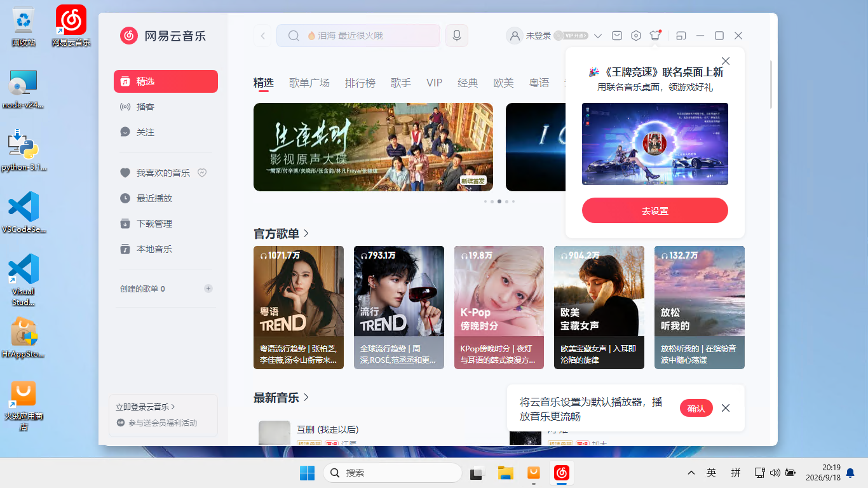Screen dimensions: 868x488
Task: Open 放松听我的 playlist cover
Action: (700, 308)
